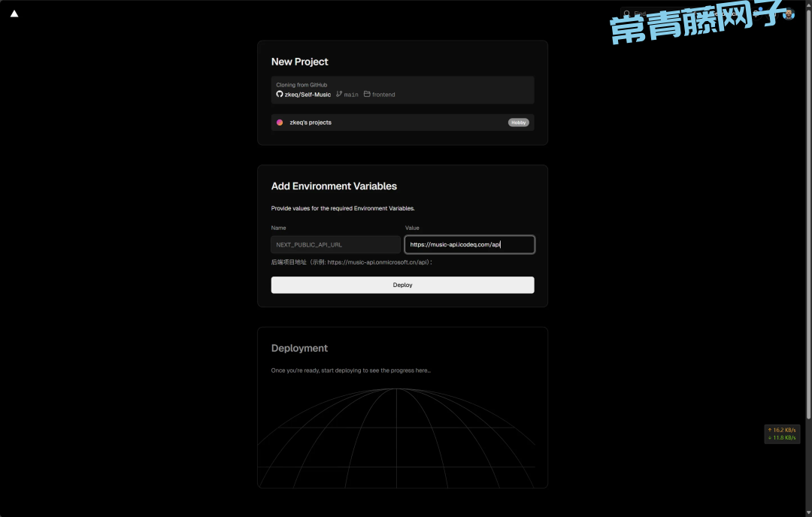Click the Vercel triangle logo

click(x=14, y=14)
